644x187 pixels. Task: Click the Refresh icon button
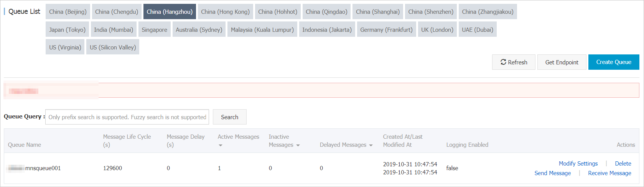[x=514, y=62]
